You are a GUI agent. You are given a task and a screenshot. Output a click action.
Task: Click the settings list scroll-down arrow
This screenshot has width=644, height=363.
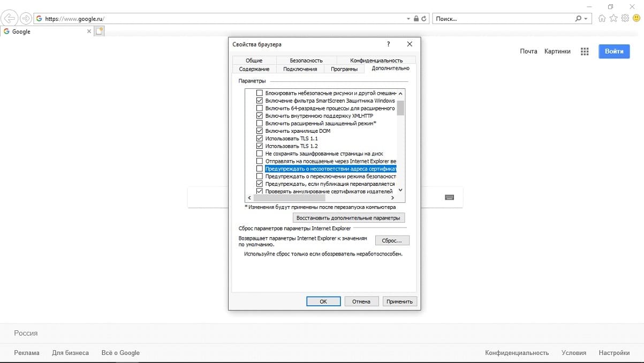pyautogui.click(x=401, y=190)
